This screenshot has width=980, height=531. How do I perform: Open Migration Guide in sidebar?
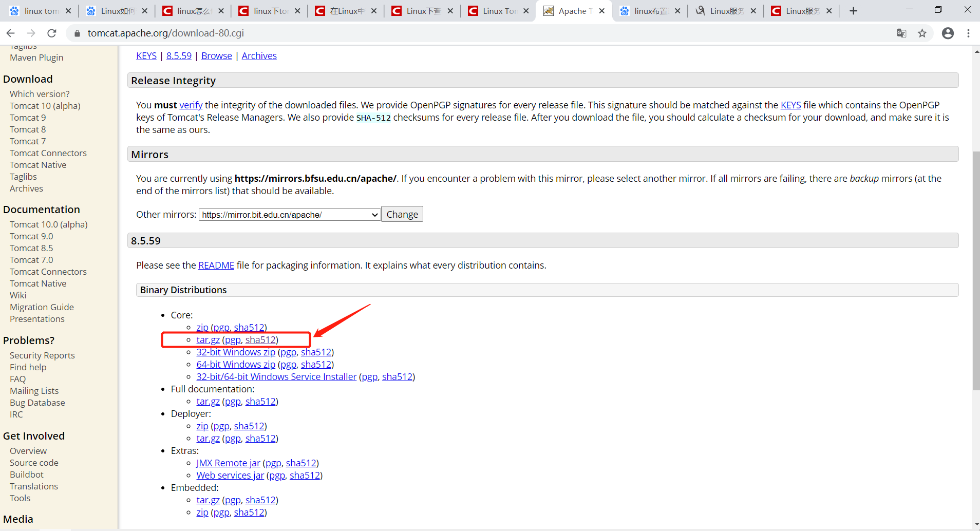(x=42, y=307)
